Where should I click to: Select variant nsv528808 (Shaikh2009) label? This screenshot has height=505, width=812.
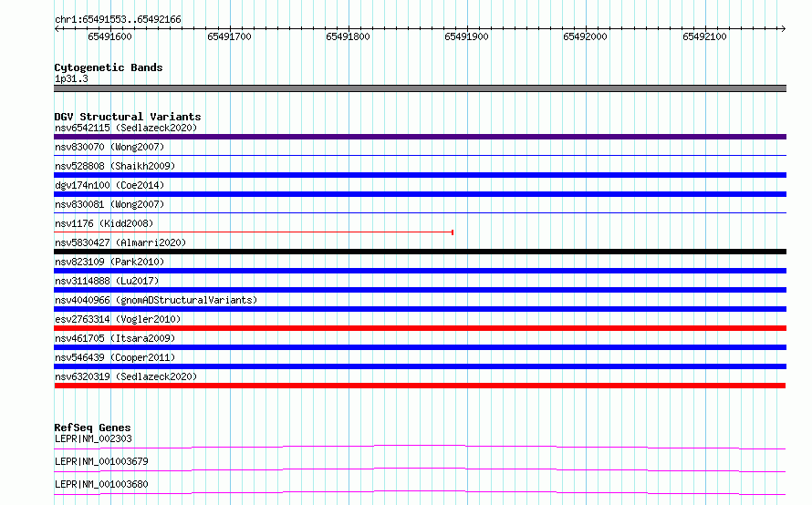click(115, 166)
